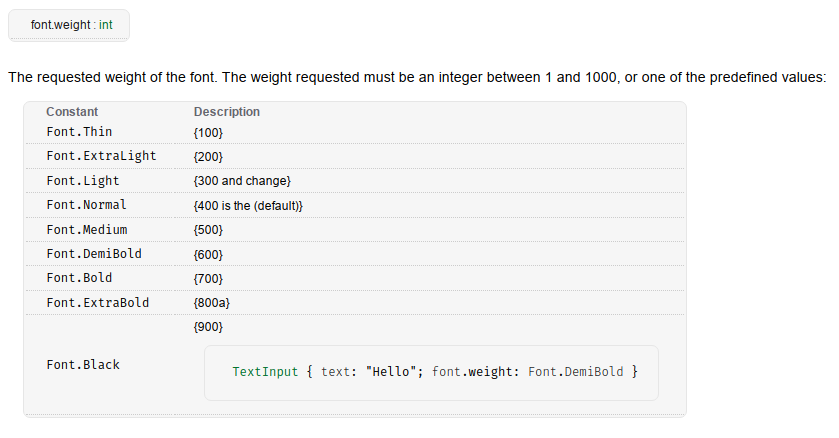Click Font.DemiBold inside the code snippet
This screenshot has height=438, width=839.
coord(576,372)
